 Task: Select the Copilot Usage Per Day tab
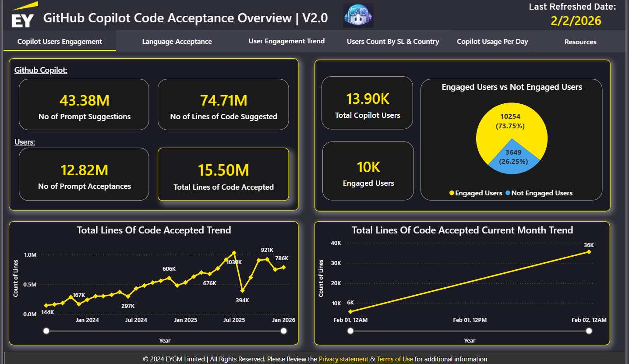[x=492, y=42]
